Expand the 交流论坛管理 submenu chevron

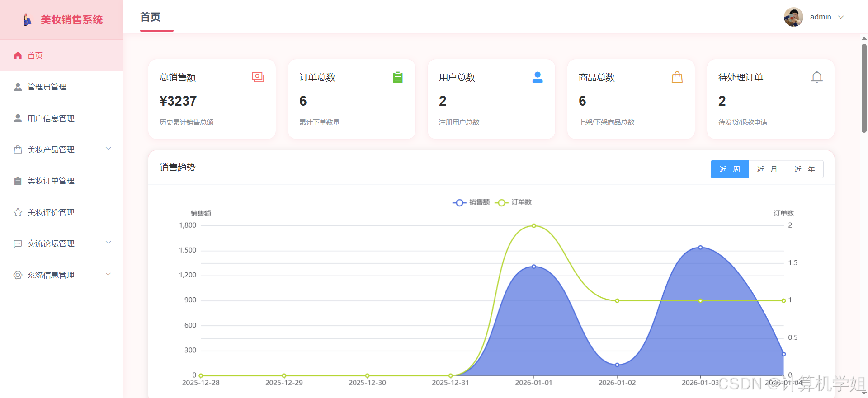(108, 243)
